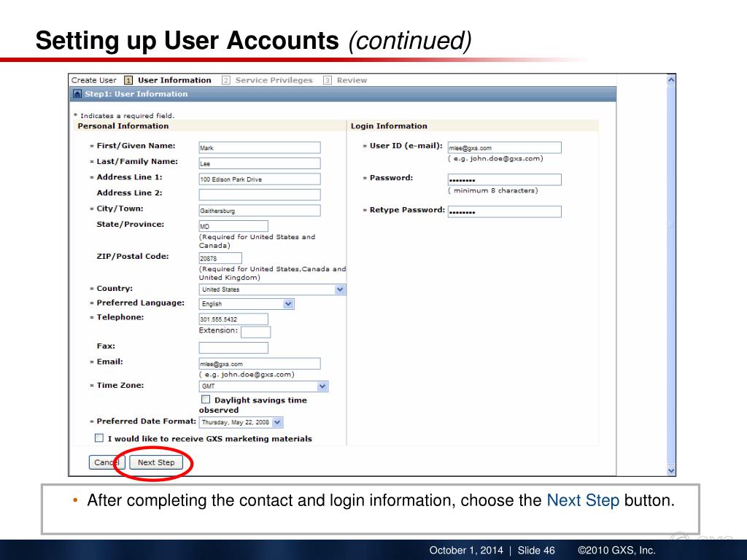Viewport: 747px width, 560px height.
Task: Collapse the Step1 User Information section icon
Action: tap(77, 94)
